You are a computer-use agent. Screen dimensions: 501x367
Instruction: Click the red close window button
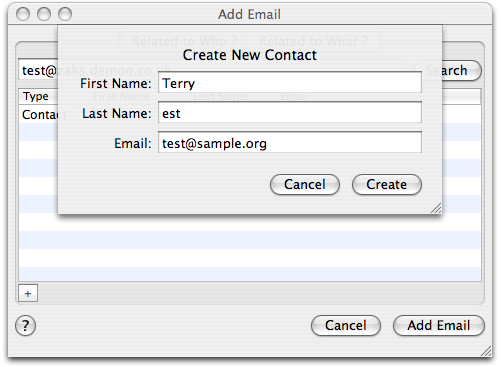coord(23,14)
